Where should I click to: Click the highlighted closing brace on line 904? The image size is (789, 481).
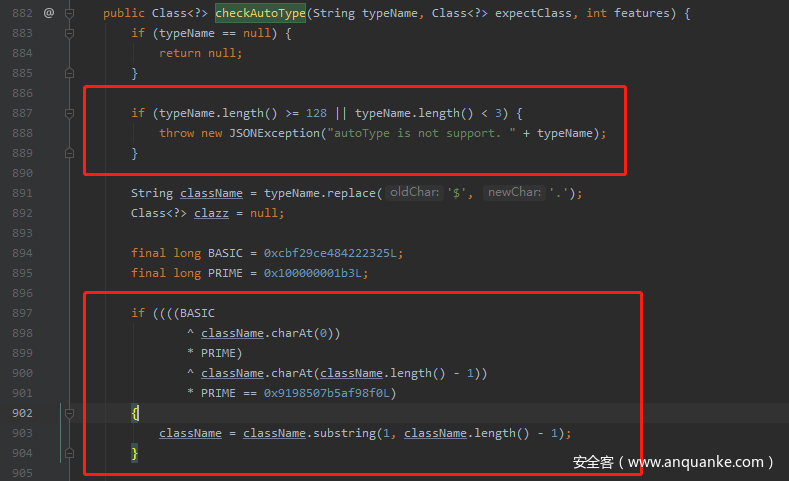pyautogui.click(x=135, y=453)
